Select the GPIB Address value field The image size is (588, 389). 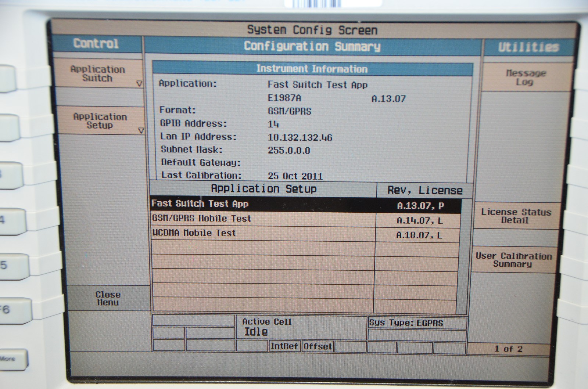coord(273,125)
